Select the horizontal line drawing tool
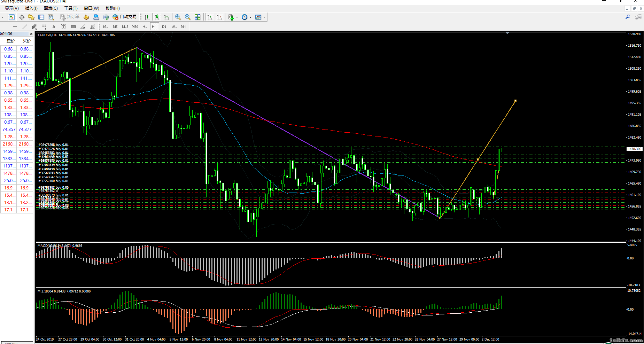 [x=15, y=26]
